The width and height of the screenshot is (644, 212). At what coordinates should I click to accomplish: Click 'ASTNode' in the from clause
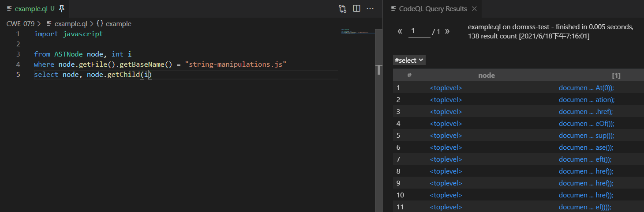pyautogui.click(x=68, y=54)
